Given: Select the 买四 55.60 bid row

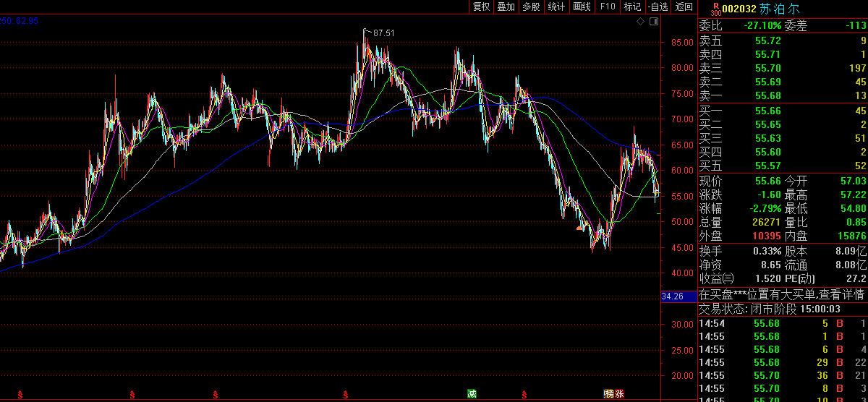Looking at the screenshot, I should [783, 152].
